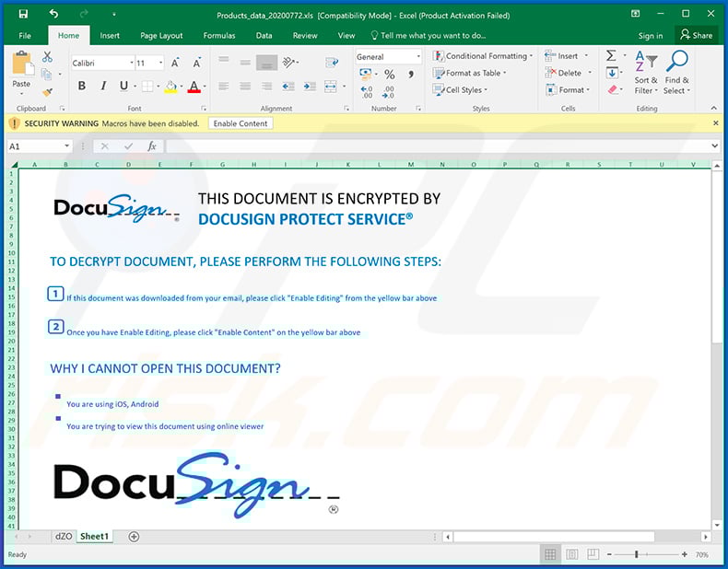Open the font size 11 dropdown
Screen dimensions: 728x569
point(160,63)
